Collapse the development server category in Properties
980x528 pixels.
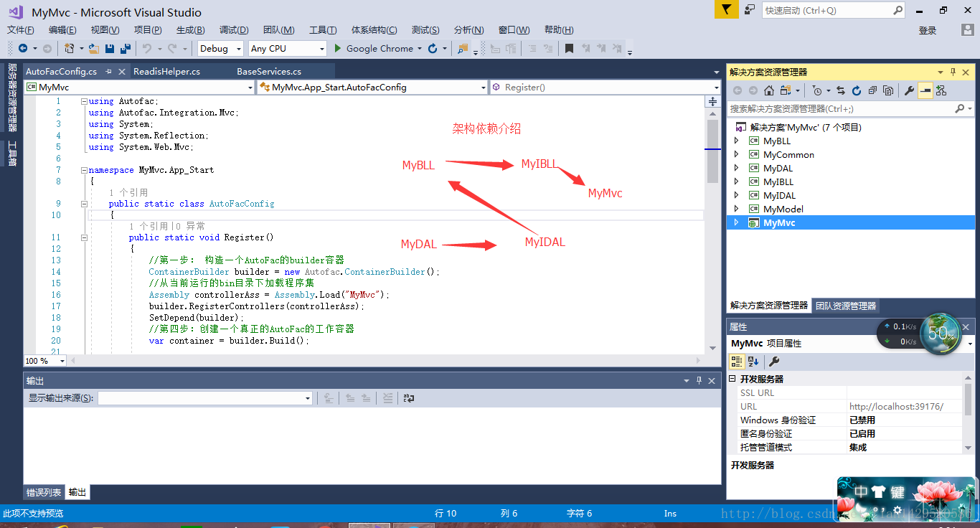pos(732,379)
